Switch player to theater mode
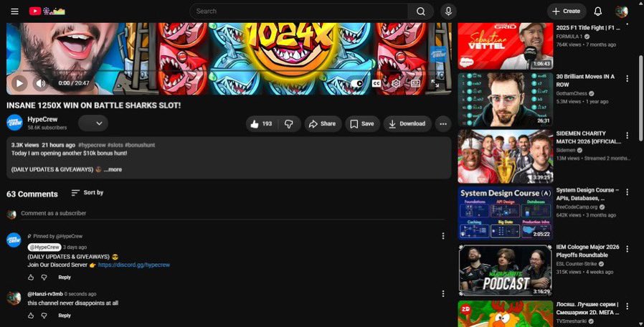The width and height of the screenshot is (644, 327). (x=415, y=83)
